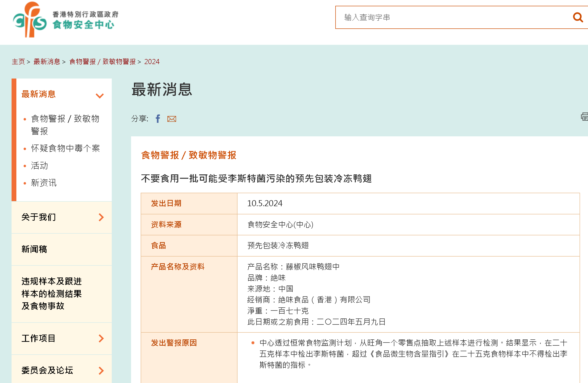Click 食物警报 / 致敏物警报 breadcrumb link
This screenshot has width=588, height=383.
point(102,61)
